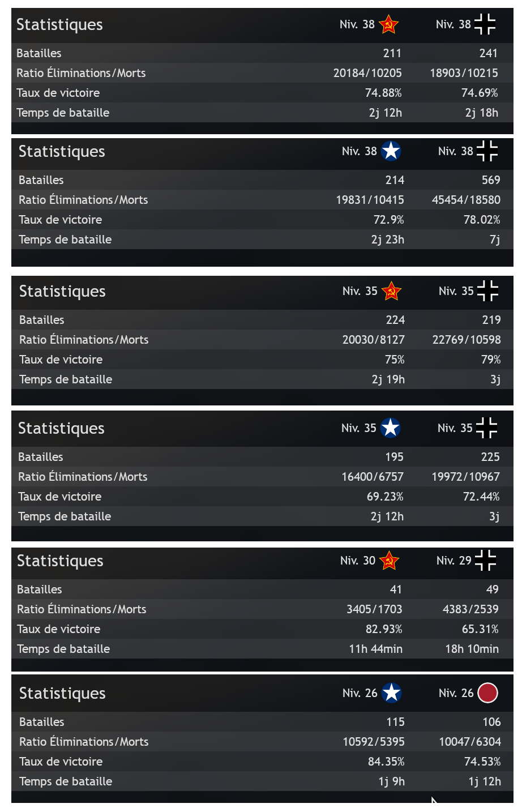
Task: Select the 20184/10205 ratio value
Action: [x=367, y=73]
